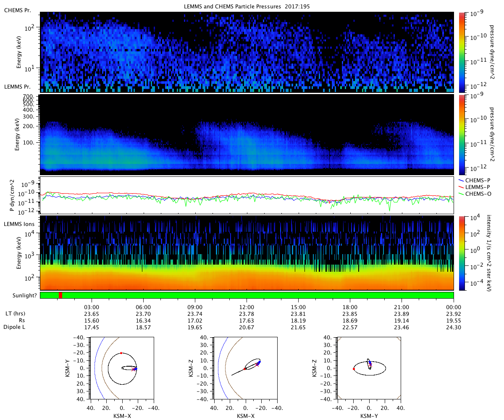Click the 06:00 time tick label
The height and width of the screenshot is (420, 504).
144,307
